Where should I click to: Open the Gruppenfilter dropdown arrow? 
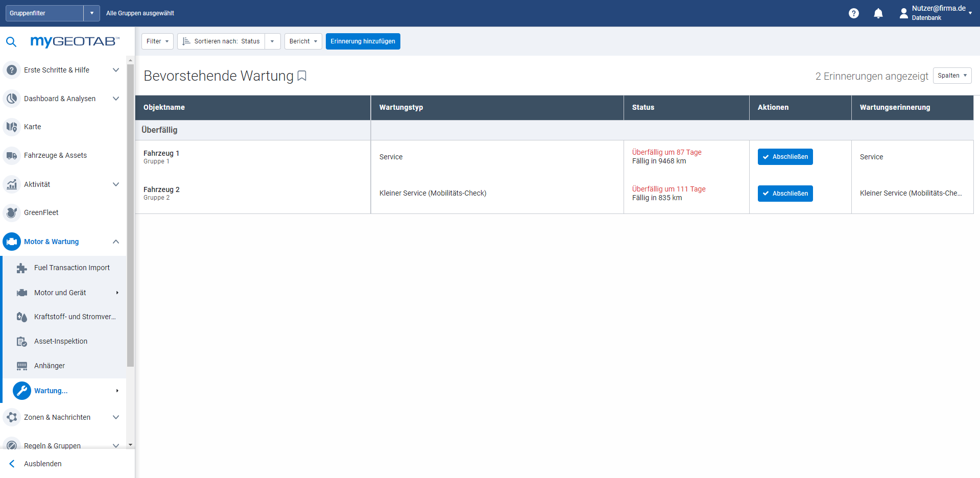point(91,13)
